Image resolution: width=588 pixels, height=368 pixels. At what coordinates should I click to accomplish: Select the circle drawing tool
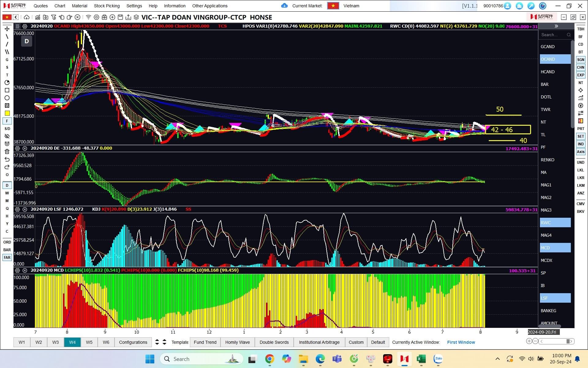click(x=7, y=98)
